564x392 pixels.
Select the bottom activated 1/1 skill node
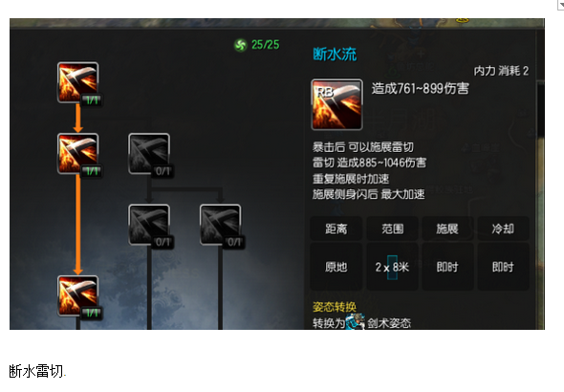pos(77,296)
